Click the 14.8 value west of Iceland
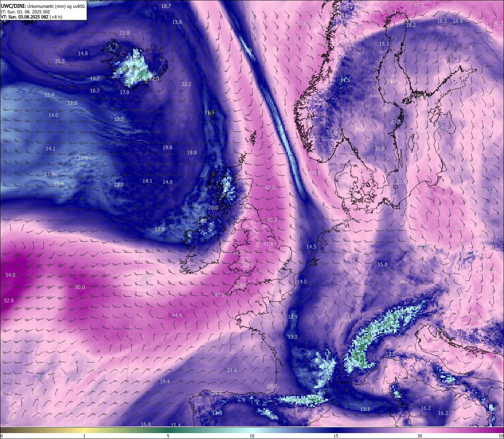Screen dimensions: 504x439 pos(83,53)
